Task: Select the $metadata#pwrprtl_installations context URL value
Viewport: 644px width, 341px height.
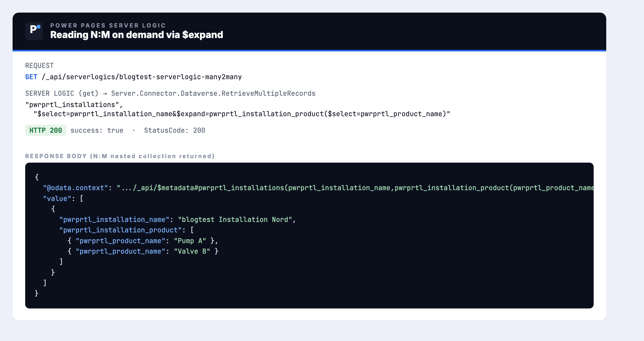Action: (x=355, y=188)
